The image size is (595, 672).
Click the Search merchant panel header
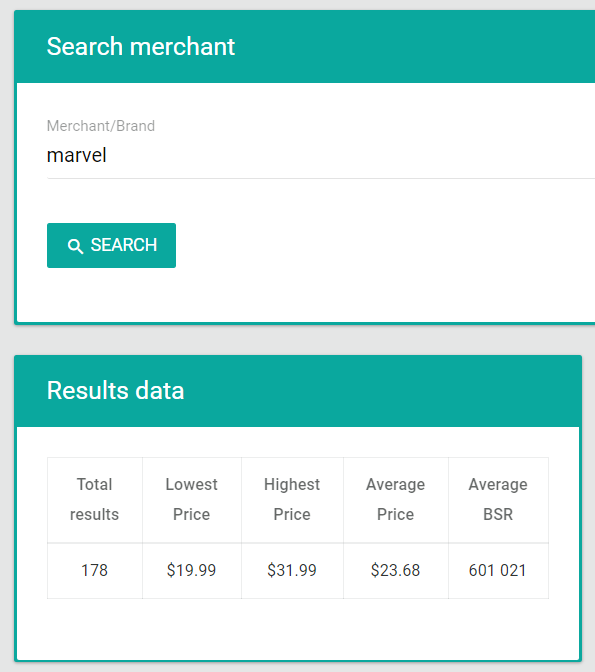305,46
